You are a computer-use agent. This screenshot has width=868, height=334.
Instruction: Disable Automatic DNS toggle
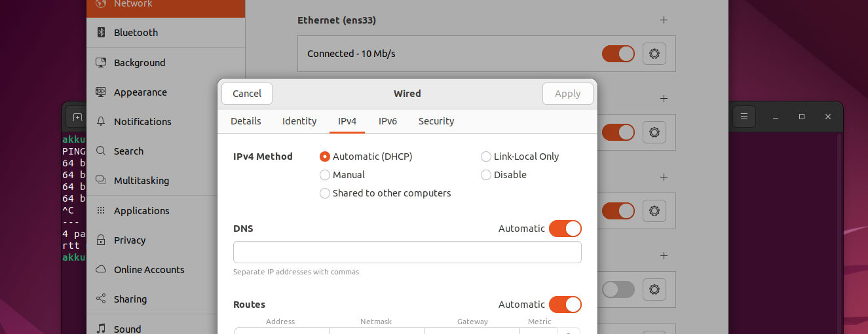[x=565, y=229]
